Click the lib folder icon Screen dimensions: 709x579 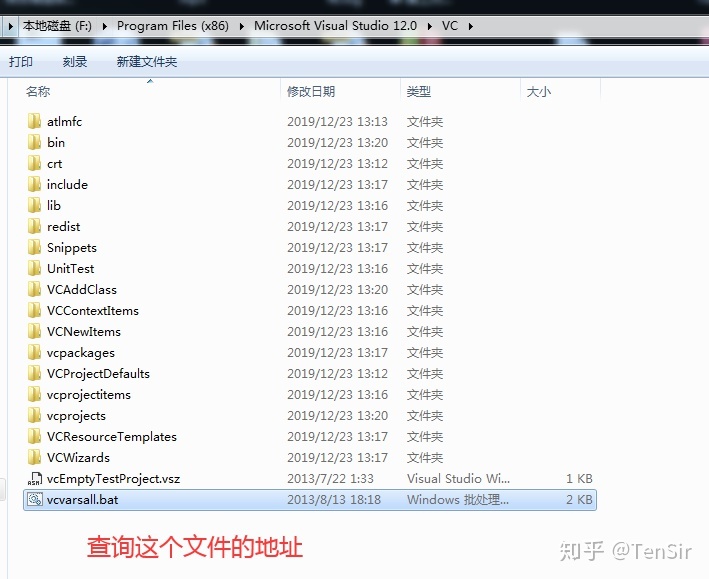[34, 205]
